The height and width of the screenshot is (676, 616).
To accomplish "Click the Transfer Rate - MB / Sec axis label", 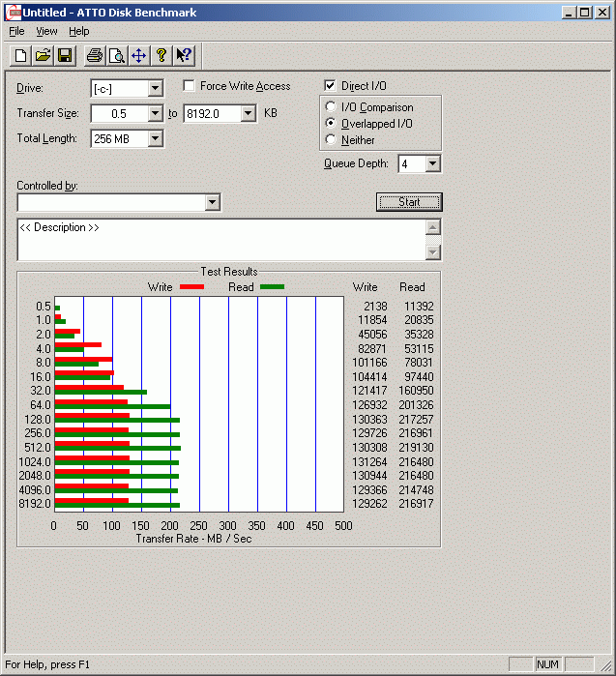I will [194, 539].
